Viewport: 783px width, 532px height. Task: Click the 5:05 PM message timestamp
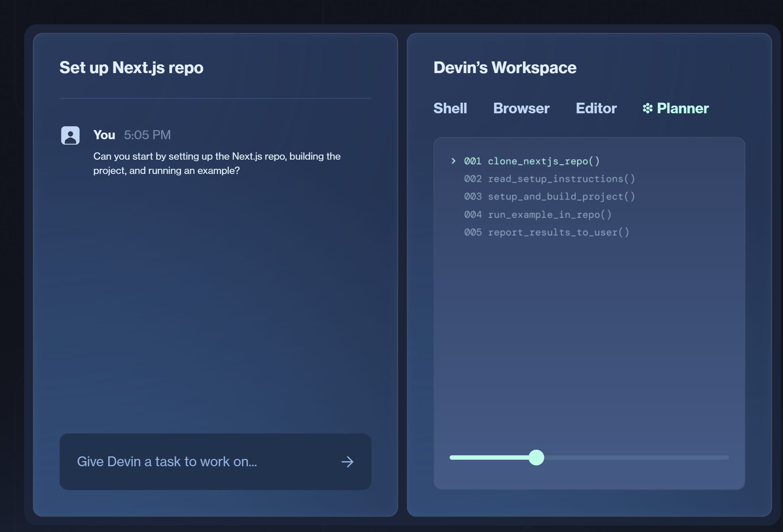[x=147, y=135]
